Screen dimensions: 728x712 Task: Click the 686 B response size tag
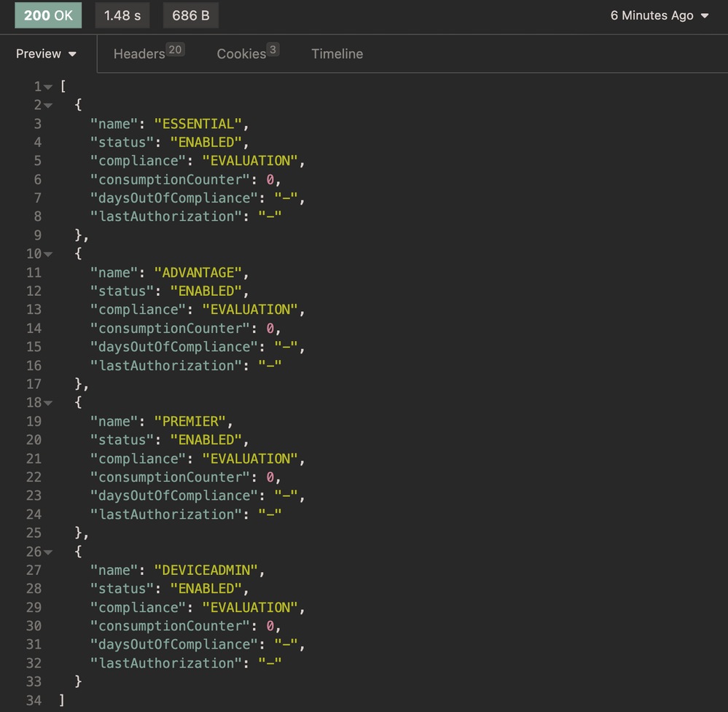point(190,15)
